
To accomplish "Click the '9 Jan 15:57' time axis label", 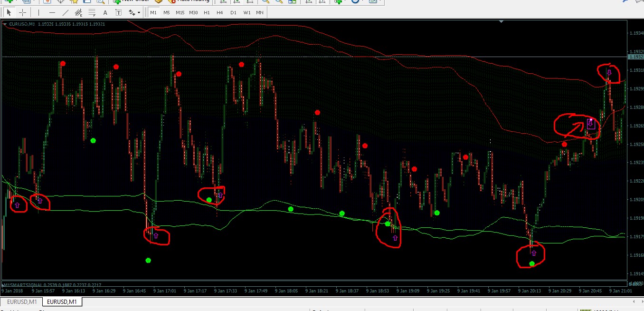I will pos(43,290).
